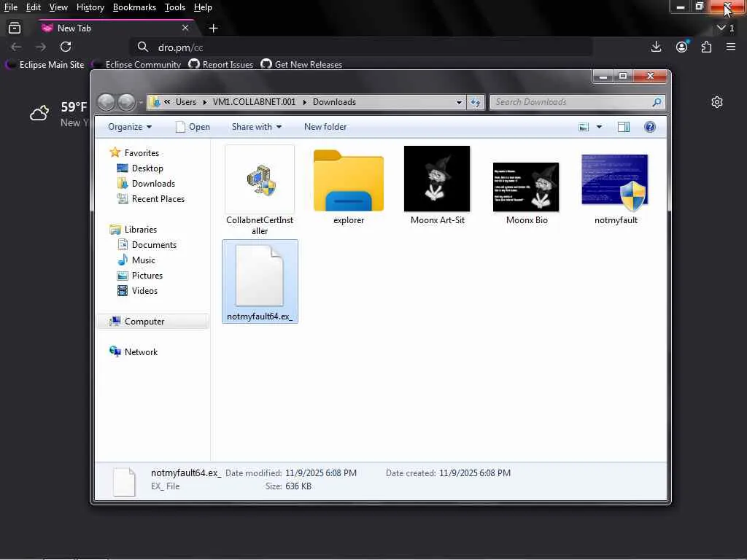This screenshot has height=560, width=747.
Task: Open Recent Places
Action: (151, 199)
